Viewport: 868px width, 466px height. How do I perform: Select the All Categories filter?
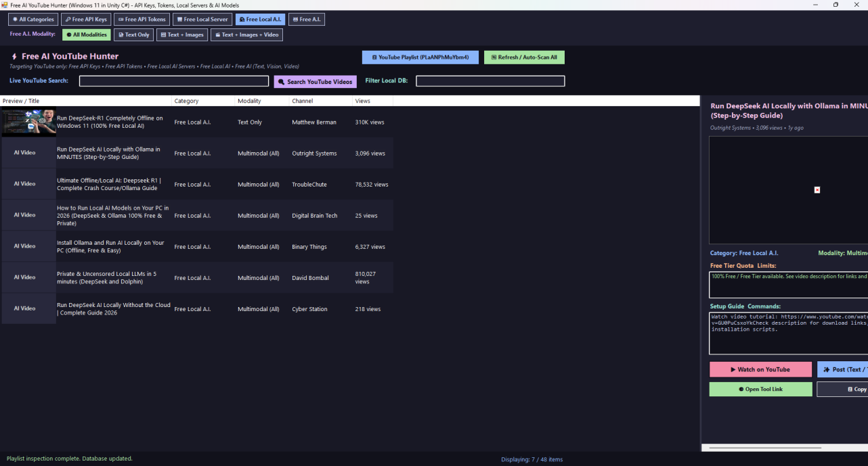33,20
